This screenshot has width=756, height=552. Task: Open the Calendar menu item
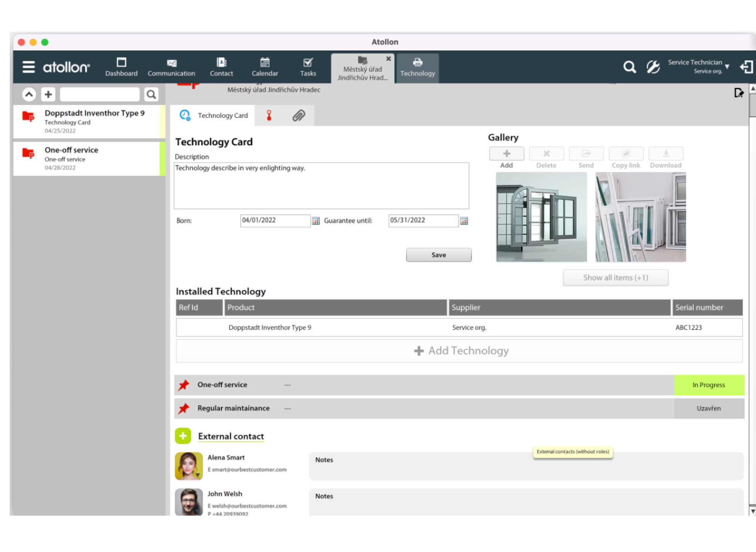pos(265,67)
